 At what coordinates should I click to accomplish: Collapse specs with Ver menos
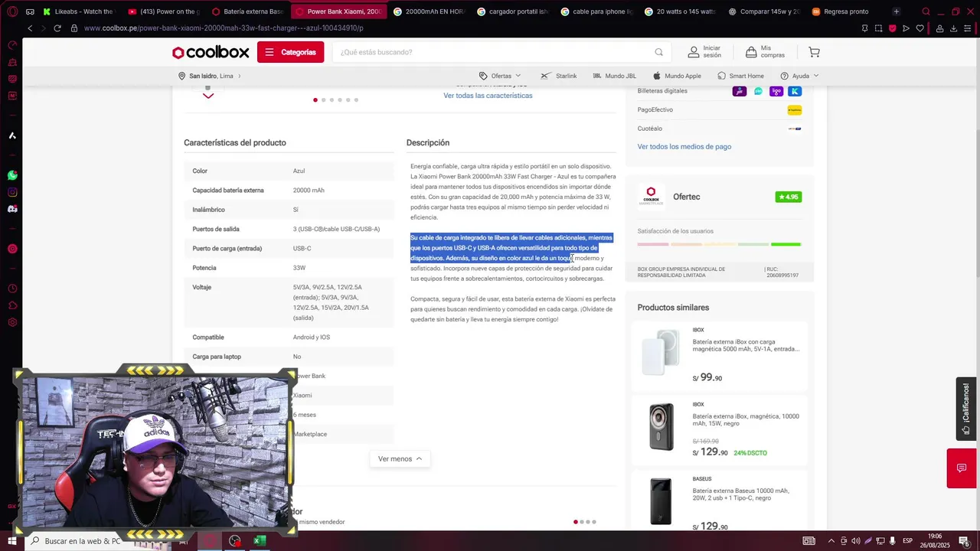click(400, 458)
